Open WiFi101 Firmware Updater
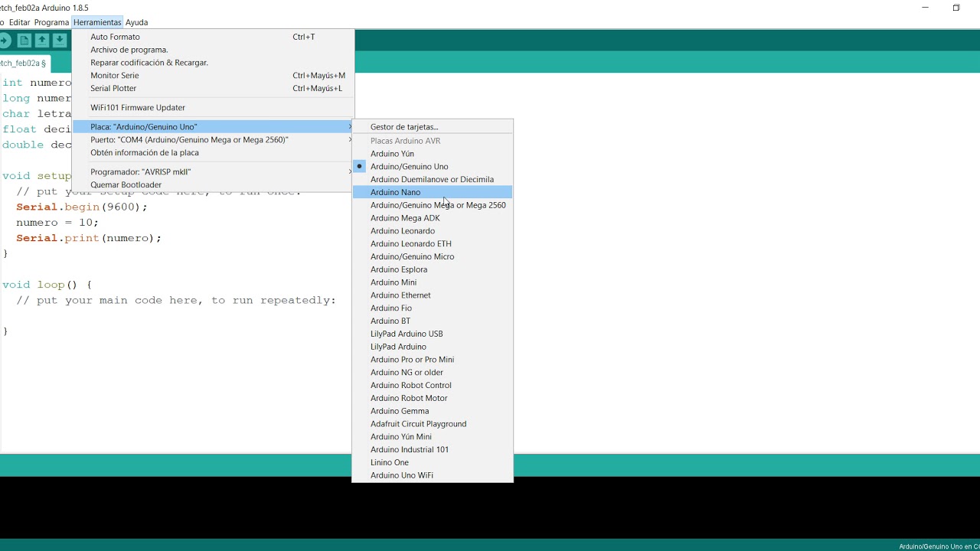 pyautogui.click(x=213, y=108)
